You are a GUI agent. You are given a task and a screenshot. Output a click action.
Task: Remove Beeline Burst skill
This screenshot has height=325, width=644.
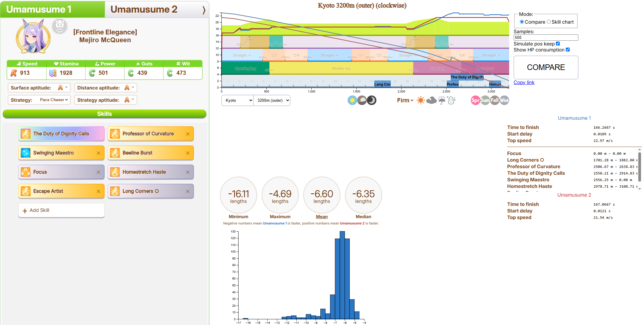[x=188, y=153]
